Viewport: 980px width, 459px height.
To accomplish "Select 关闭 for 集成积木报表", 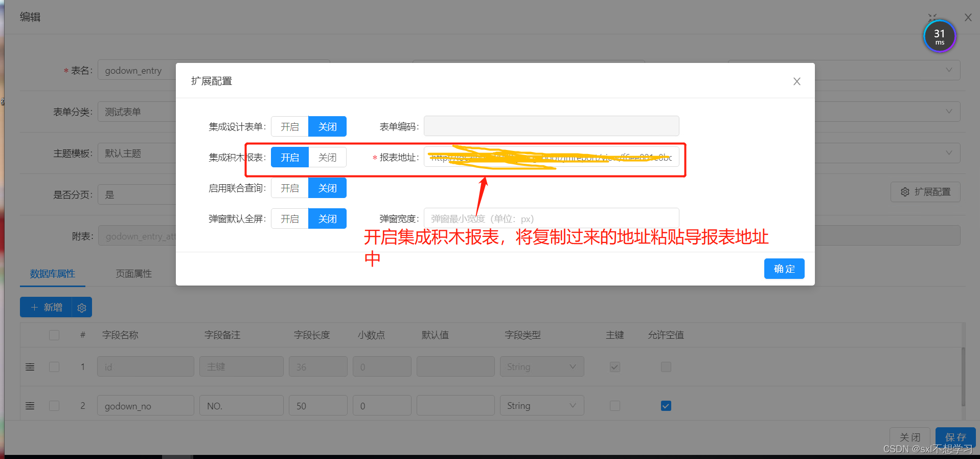I will tap(328, 157).
